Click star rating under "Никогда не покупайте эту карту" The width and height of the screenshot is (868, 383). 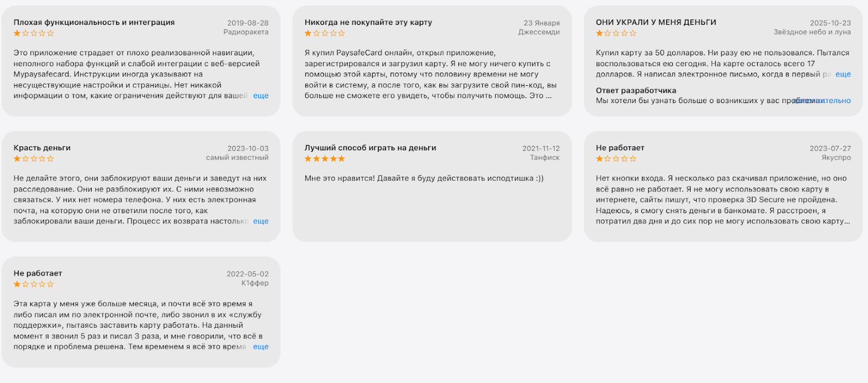pyautogui.click(x=324, y=33)
